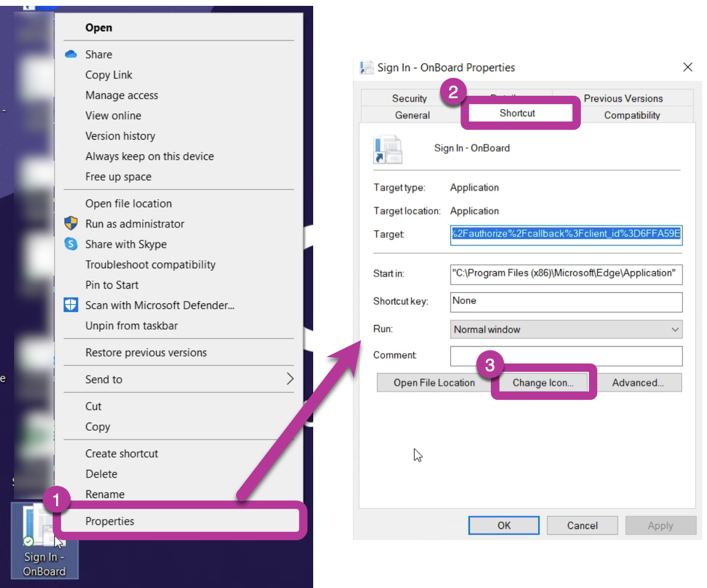Click the Microsoft Defender shield icon
Screen dimensions: 707x588
71,305
